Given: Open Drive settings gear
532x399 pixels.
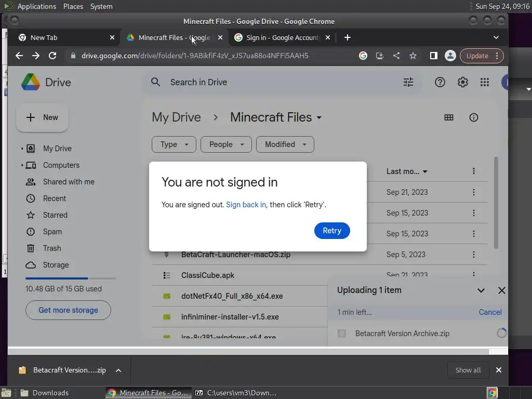Looking at the screenshot, I should (x=462, y=82).
